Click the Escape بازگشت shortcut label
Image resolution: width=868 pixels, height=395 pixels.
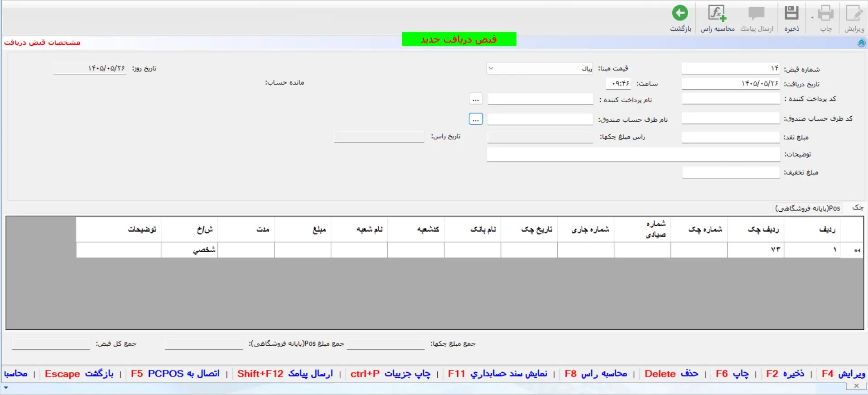79,374
